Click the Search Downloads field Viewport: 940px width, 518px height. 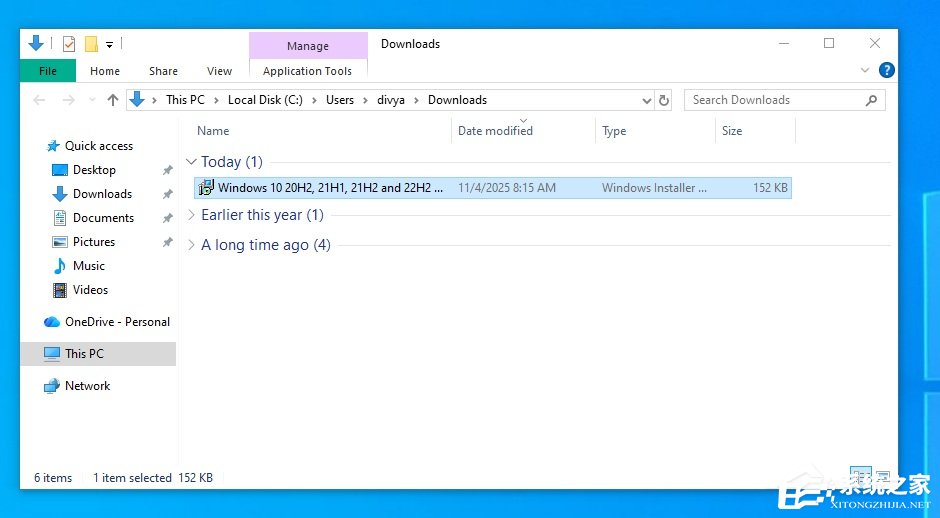click(784, 100)
